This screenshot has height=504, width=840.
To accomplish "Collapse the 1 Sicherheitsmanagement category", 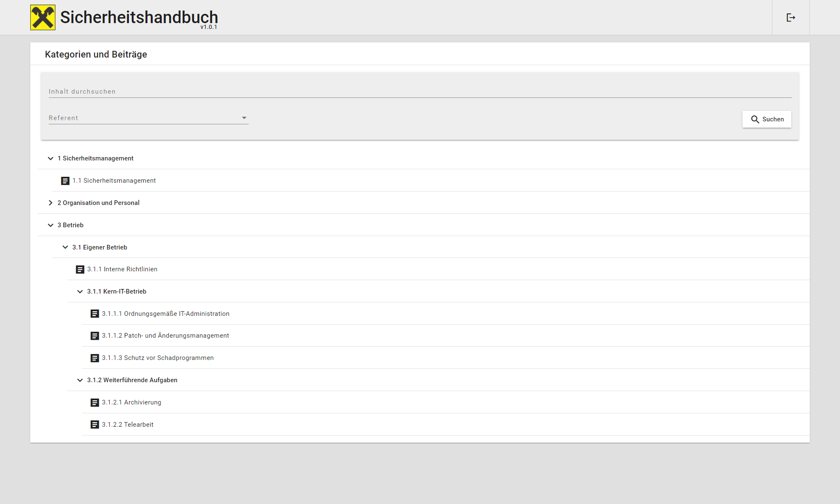I will click(x=50, y=158).
